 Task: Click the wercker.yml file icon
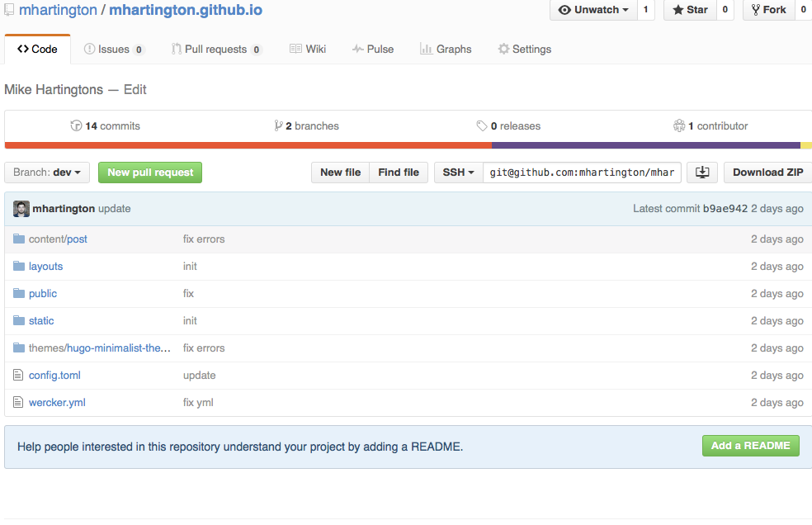click(x=18, y=402)
